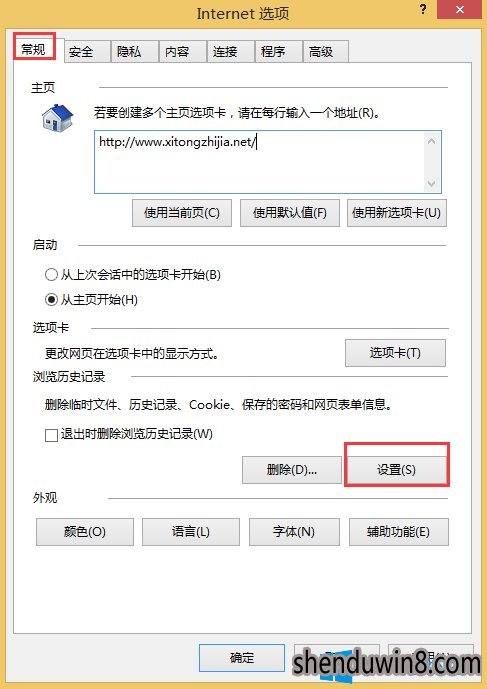Open browsing history 设置 button
This screenshot has width=487, height=689.
(x=396, y=470)
